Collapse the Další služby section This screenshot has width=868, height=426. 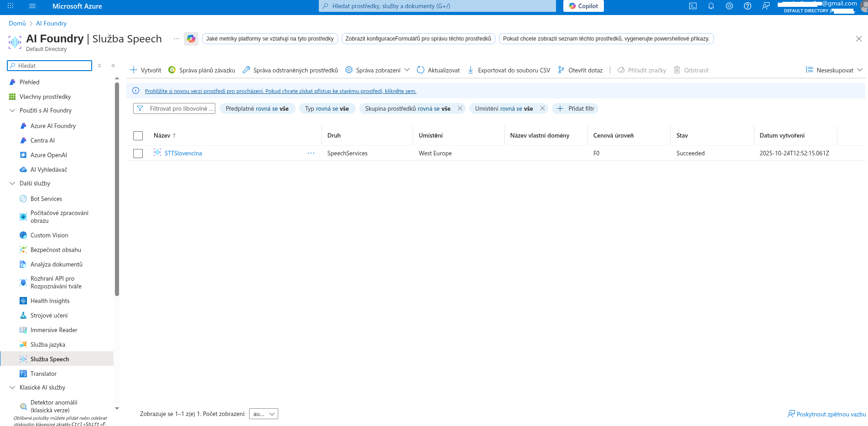12,183
